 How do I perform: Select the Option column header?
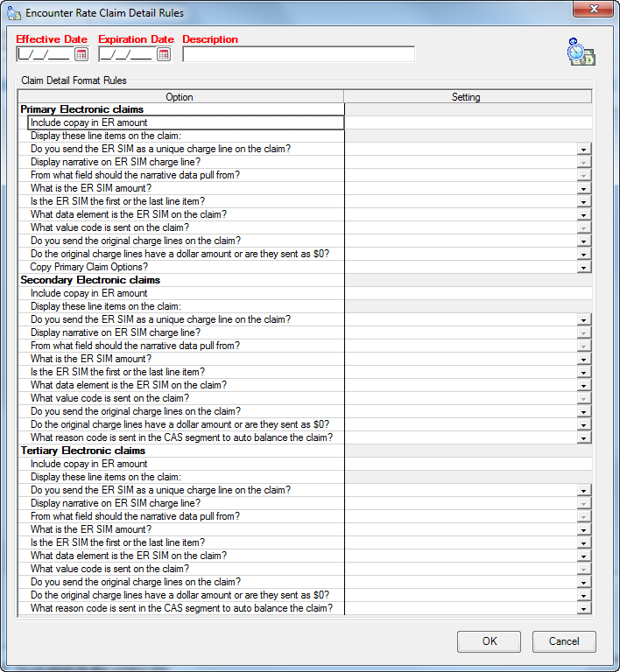[180, 97]
